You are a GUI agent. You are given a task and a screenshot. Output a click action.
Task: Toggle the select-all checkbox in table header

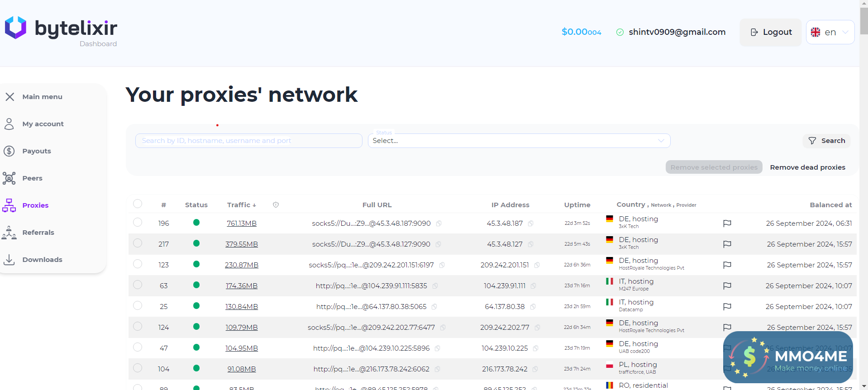138,204
